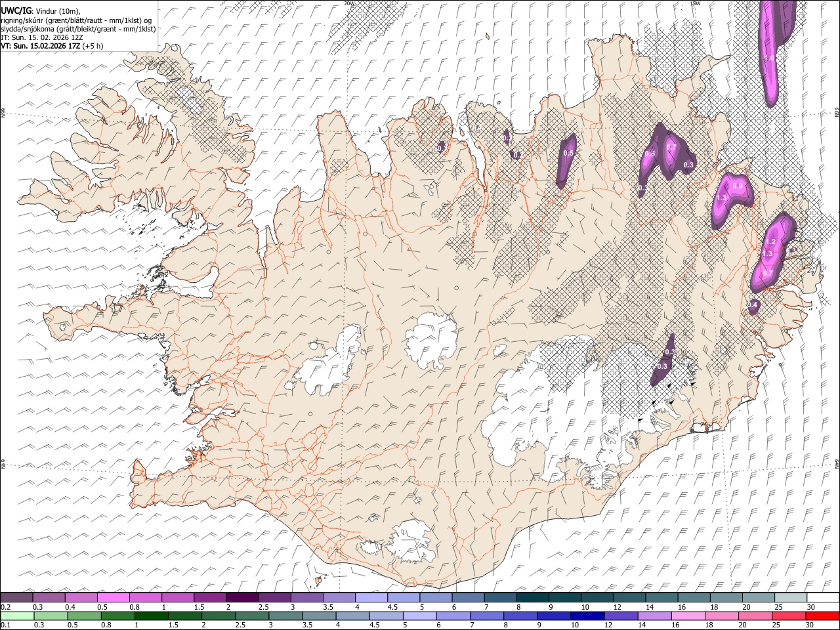Click the '1.2' snowfall value on the map
Image resolution: width=840 pixels, height=630 pixels.
coord(770,243)
